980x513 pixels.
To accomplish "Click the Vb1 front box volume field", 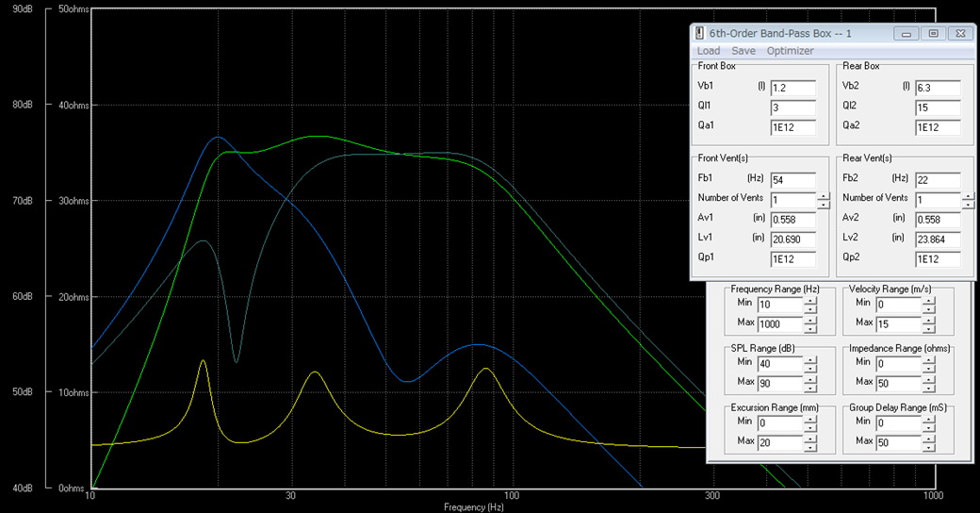I will pyautogui.click(x=792, y=87).
